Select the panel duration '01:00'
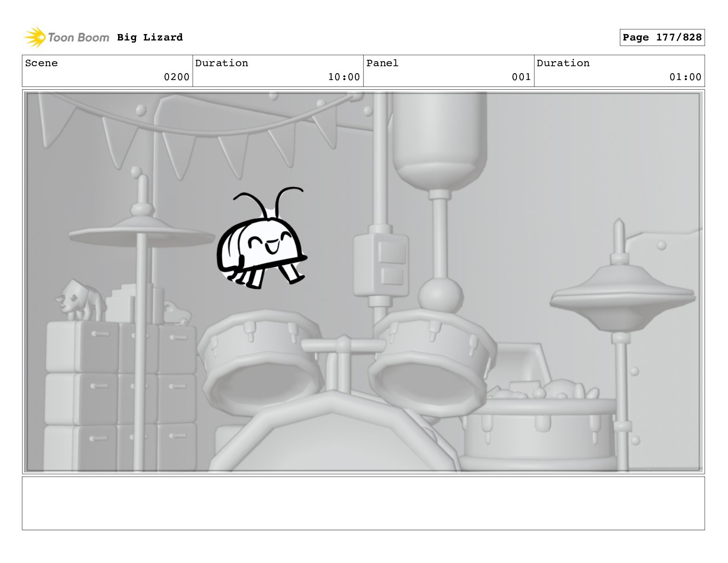Viewport: 728px width, 563px height. point(685,77)
